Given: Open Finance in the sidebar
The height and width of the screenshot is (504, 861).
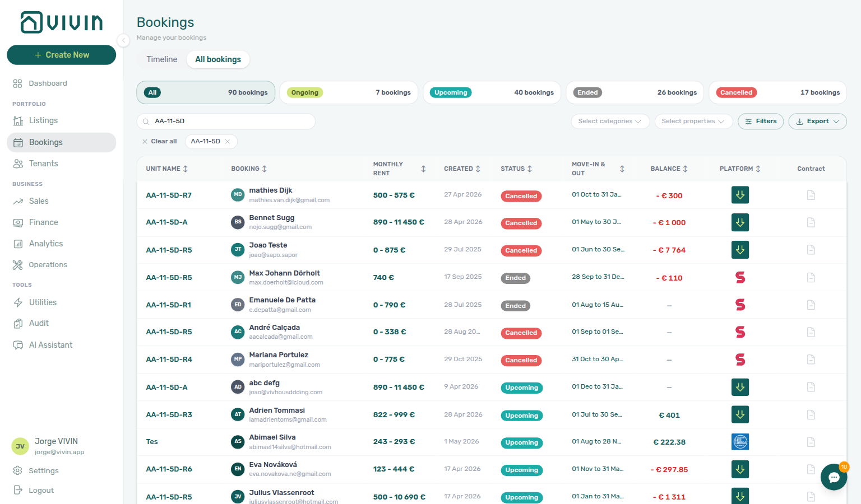Looking at the screenshot, I should click(x=61, y=222).
